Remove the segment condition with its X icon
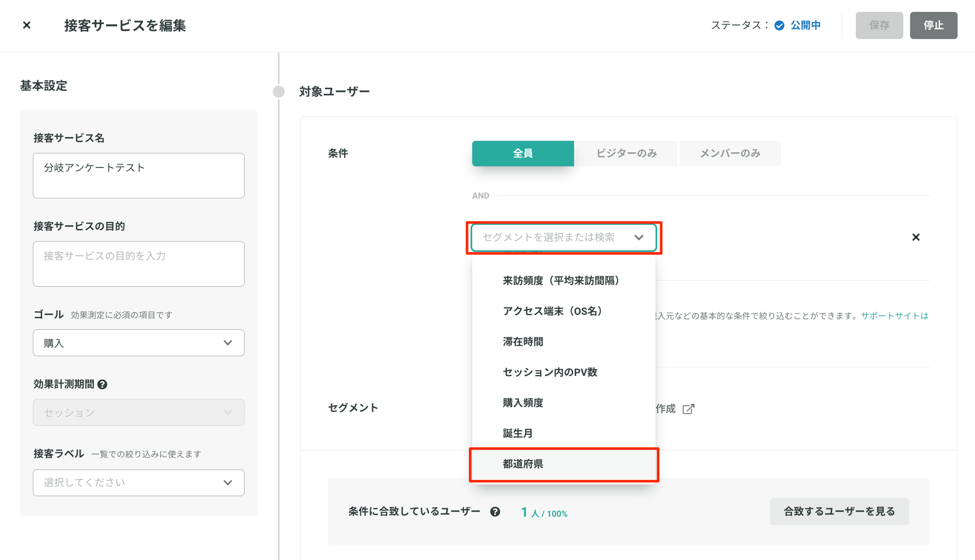This screenshot has width=975, height=560. click(x=916, y=237)
